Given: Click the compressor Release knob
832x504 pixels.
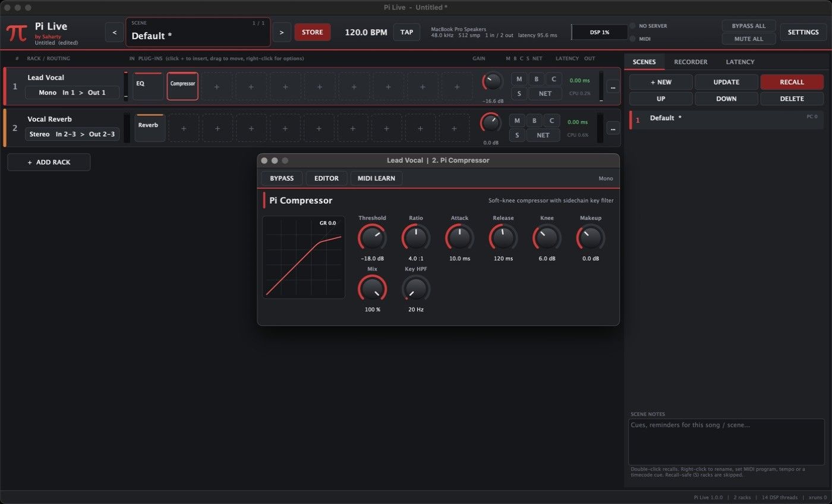Looking at the screenshot, I should pos(503,238).
